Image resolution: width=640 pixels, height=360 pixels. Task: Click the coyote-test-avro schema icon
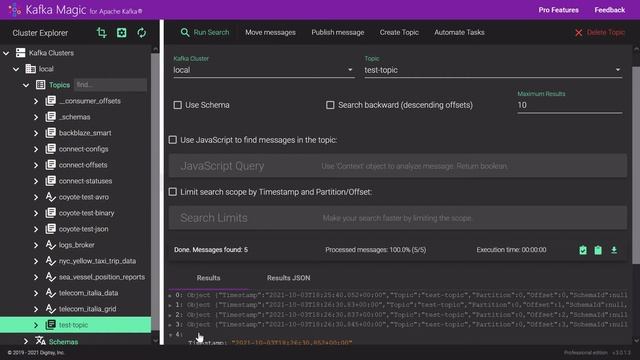pyautogui.click(x=51, y=197)
